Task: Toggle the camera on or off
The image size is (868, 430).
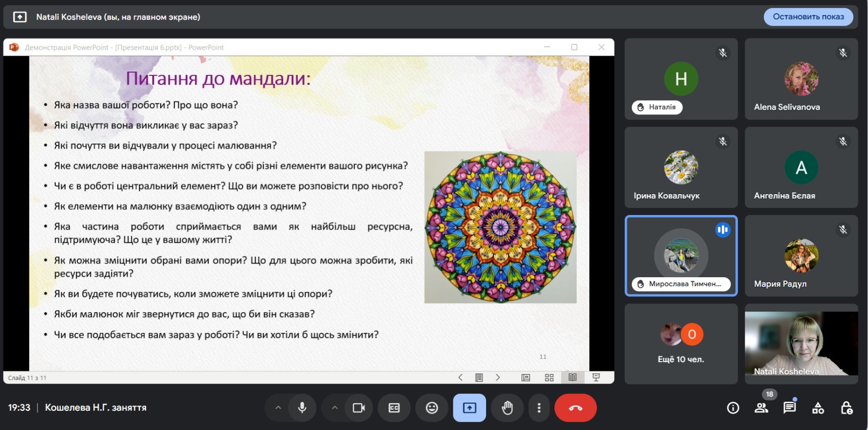Action: click(359, 408)
